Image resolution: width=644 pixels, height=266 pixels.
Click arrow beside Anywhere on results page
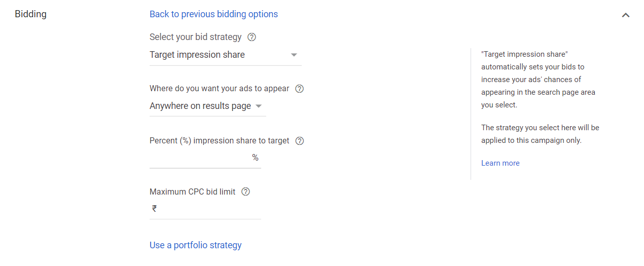tap(259, 106)
